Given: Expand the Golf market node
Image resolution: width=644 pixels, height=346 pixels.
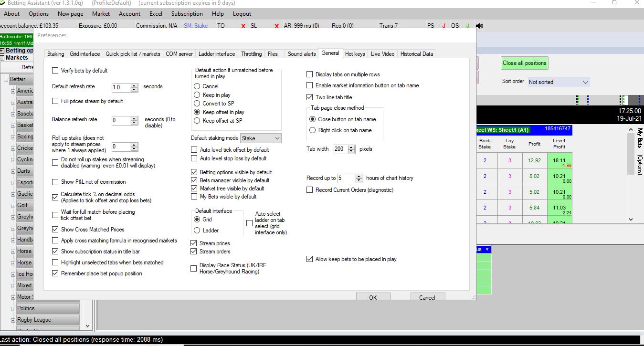Looking at the screenshot, I should [13, 206].
